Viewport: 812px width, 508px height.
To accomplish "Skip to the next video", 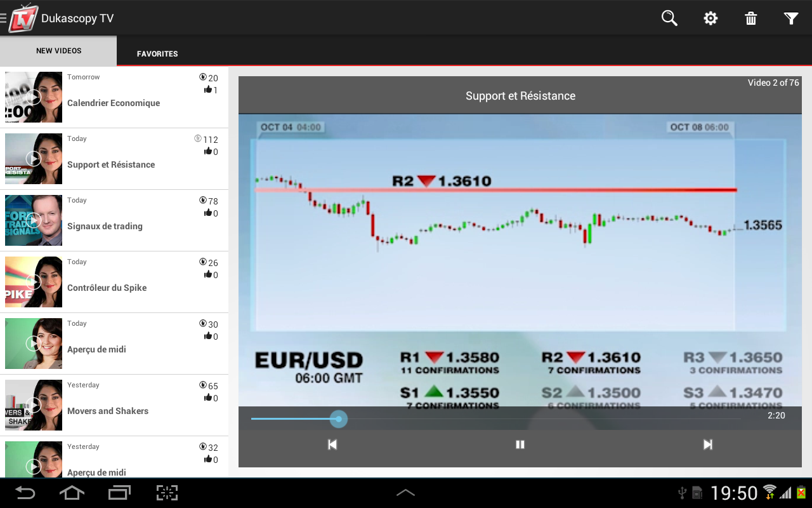I will (x=708, y=444).
